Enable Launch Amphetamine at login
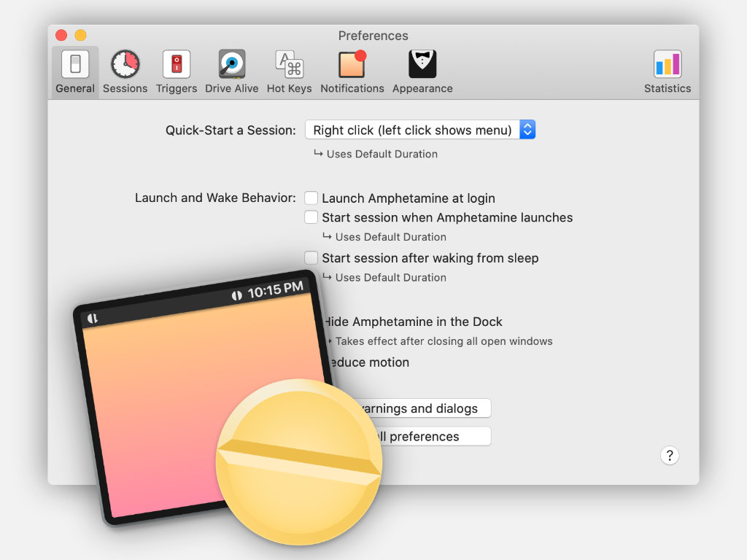Screen dimensions: 747x560 pyautogui.click(x=311, y=198)
